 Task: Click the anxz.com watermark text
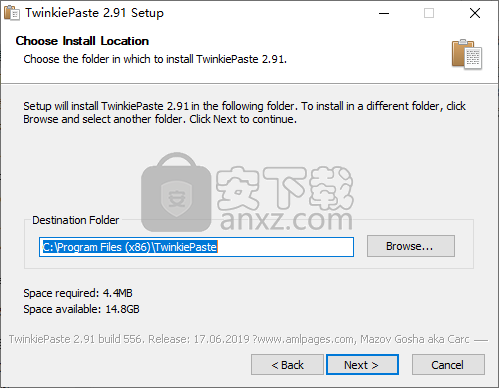coord(286,220)
